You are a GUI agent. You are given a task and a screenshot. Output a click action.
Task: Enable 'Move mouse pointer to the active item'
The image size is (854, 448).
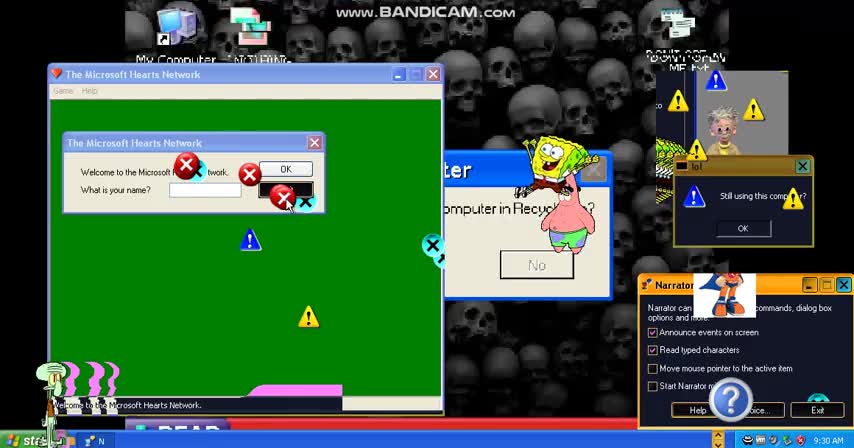[x=652, y=369]
